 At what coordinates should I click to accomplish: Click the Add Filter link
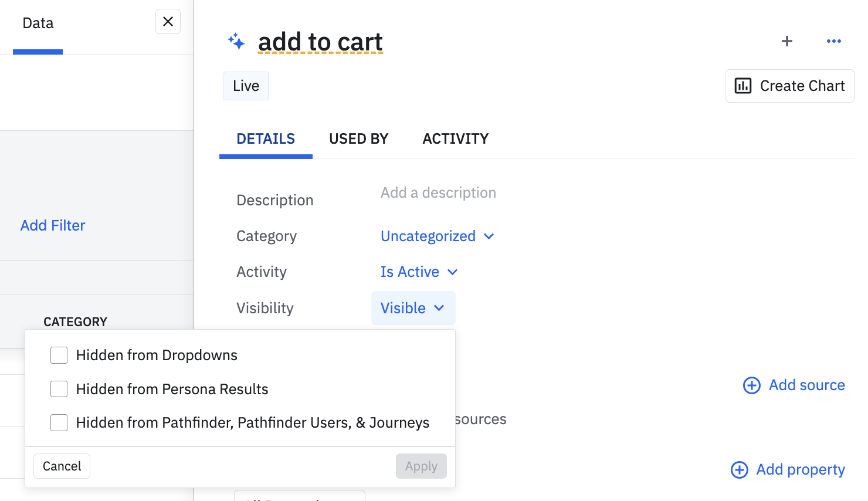pos(53,226)
